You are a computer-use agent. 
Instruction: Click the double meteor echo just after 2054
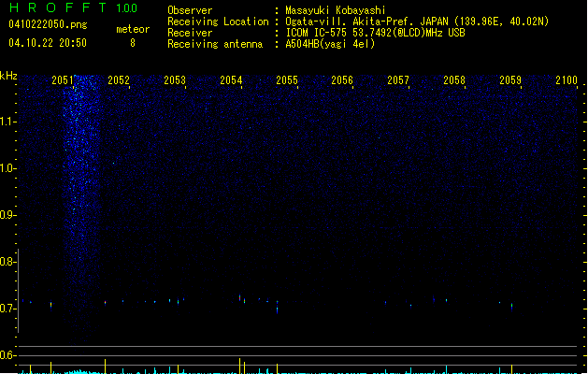242,299
